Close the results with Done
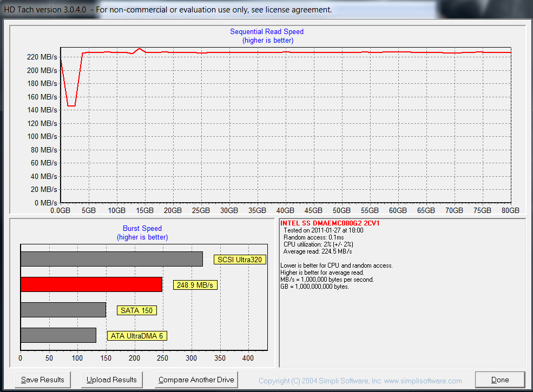The image size is (533, 392). (499, 380)
